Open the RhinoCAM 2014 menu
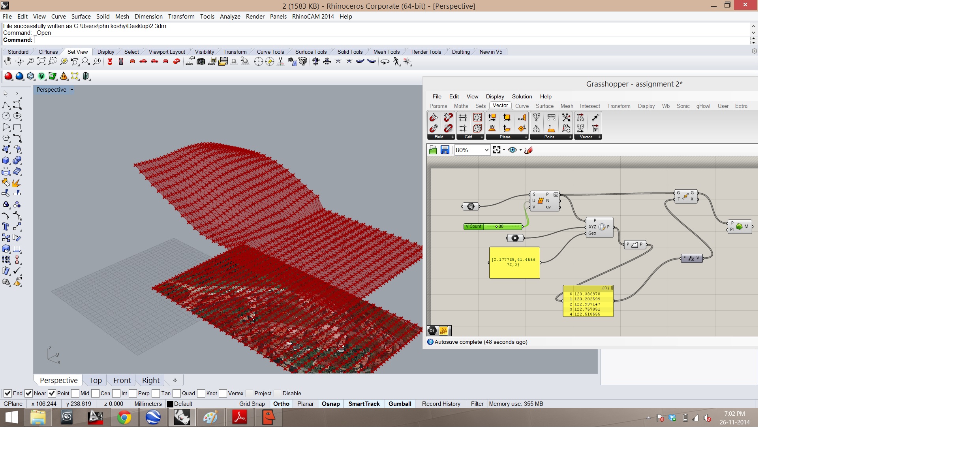Image resolution: width=980 pixels, height=458 pixels. (x=313, y=16)
